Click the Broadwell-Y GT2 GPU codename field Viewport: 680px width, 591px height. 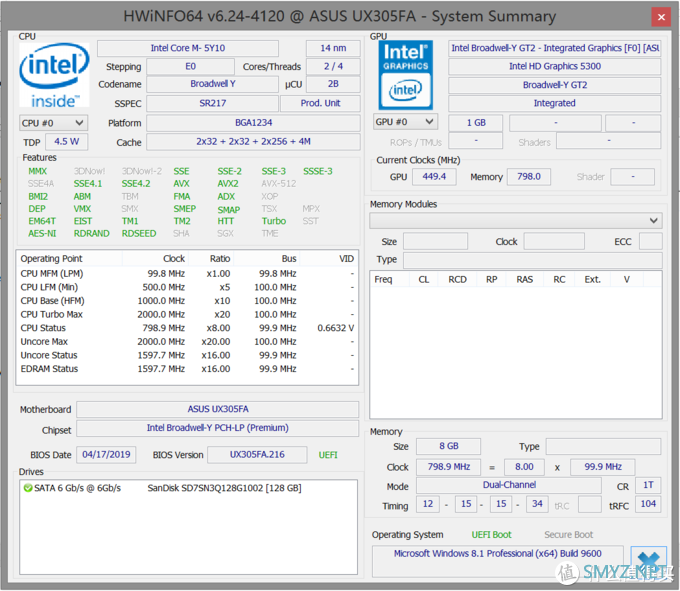click(x=555, y=85)
